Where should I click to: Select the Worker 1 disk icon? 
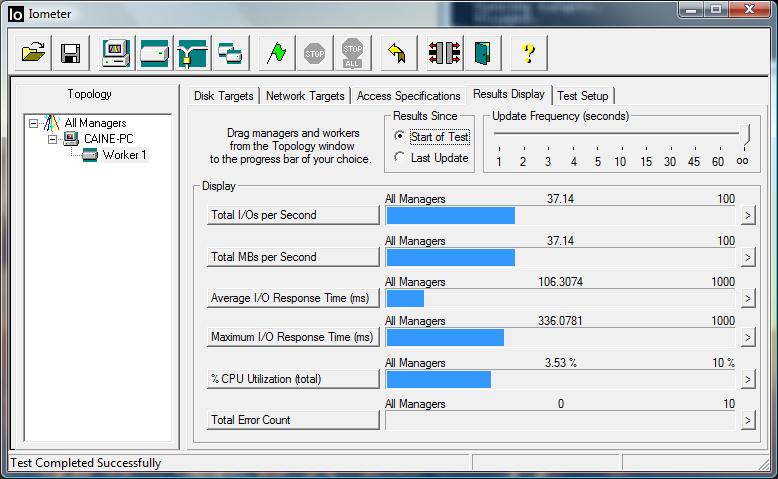pos(90,155)
